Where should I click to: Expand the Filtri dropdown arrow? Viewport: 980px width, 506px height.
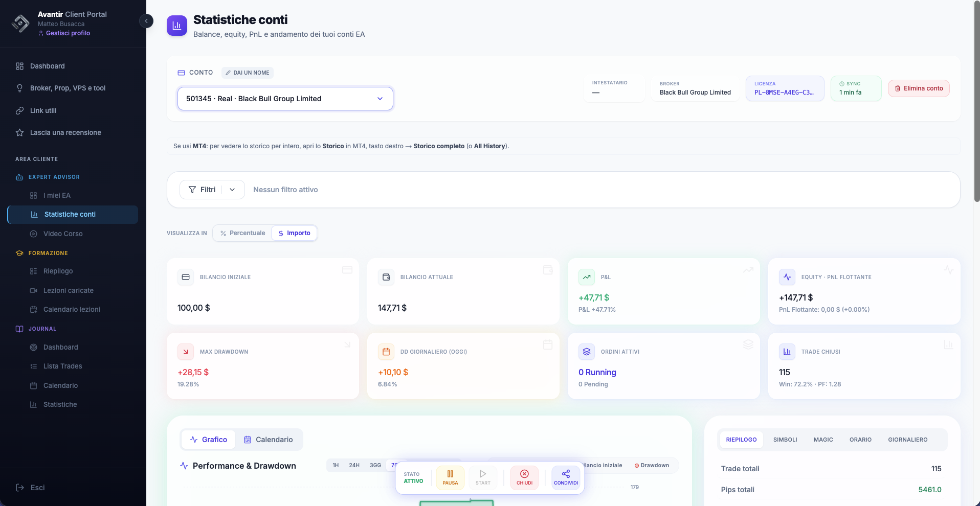[x=232, y=190]
